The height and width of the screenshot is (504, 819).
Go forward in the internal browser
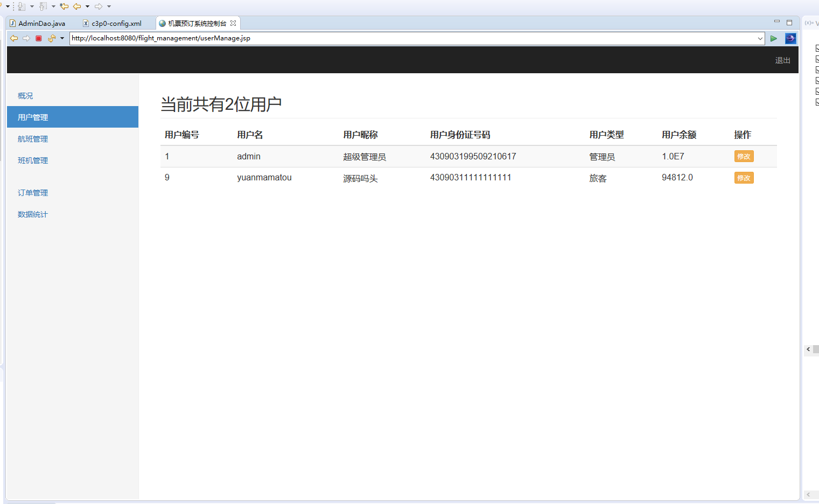(25, 38)
